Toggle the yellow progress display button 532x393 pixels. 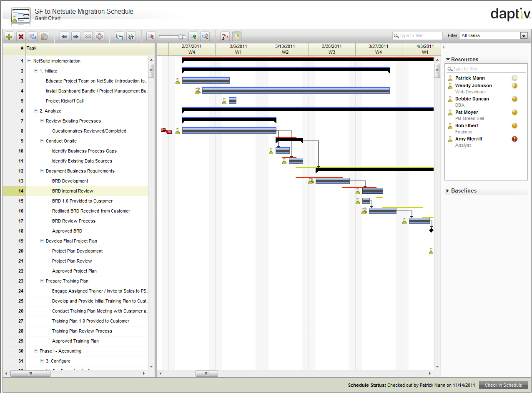(x=236, y=37)
